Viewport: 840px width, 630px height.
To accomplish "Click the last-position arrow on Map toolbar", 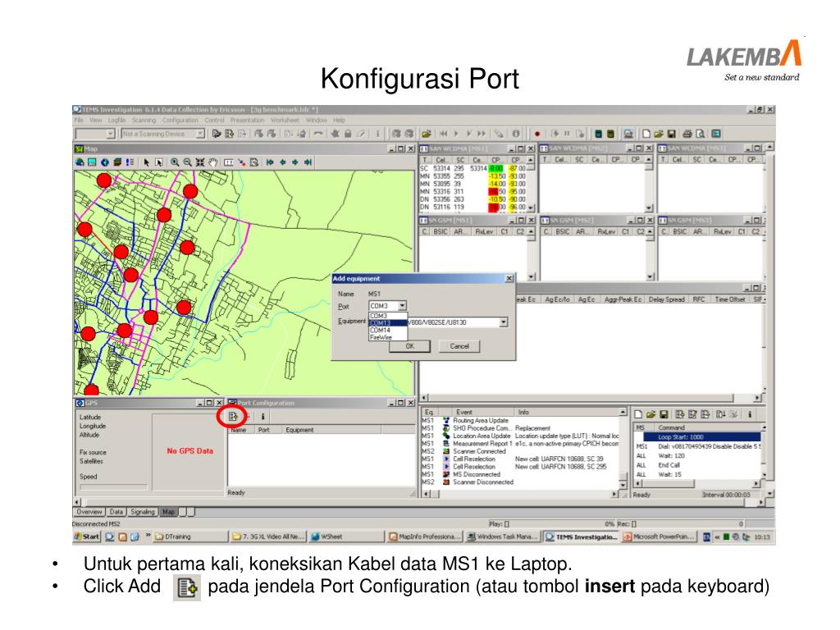I will [308, 162].
